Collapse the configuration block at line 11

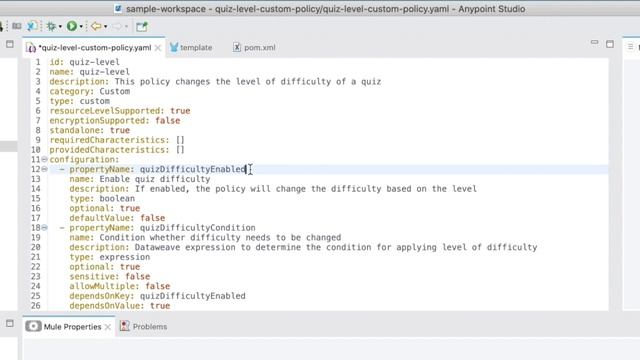(x=44, y=160)
